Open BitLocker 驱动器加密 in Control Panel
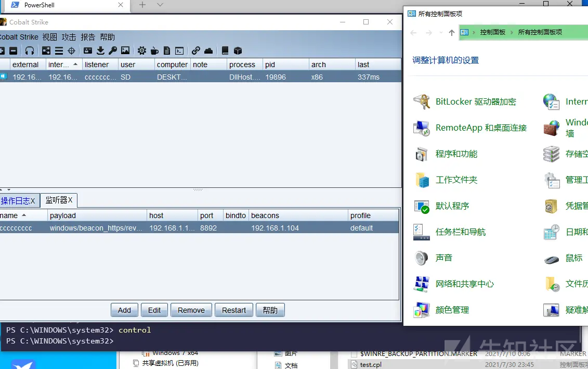588x369 pixels. click(x=475, y=102)
